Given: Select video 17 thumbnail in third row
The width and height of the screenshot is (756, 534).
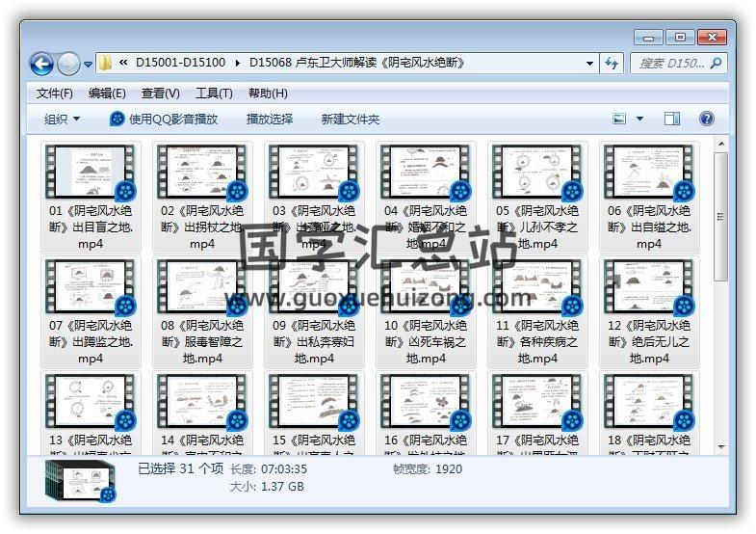Looking at the screenshot, I should pos(537,402).
